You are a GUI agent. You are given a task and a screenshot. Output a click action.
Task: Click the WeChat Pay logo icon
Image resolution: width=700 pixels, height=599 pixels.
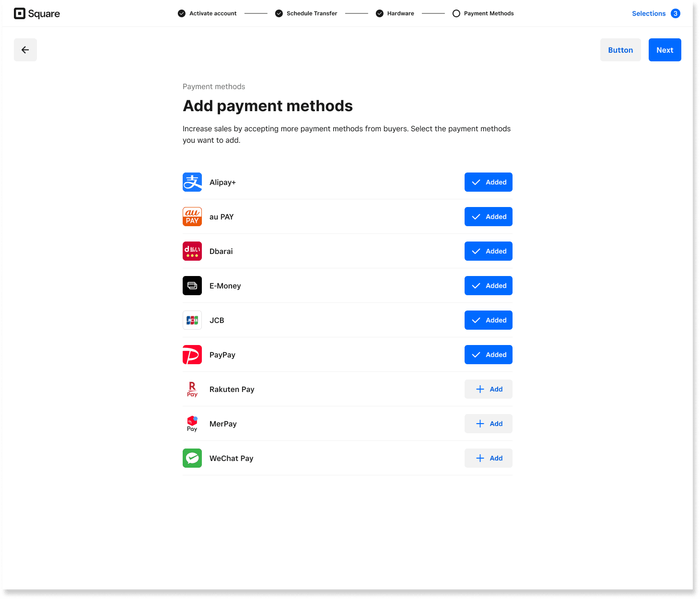pos(192,458)
